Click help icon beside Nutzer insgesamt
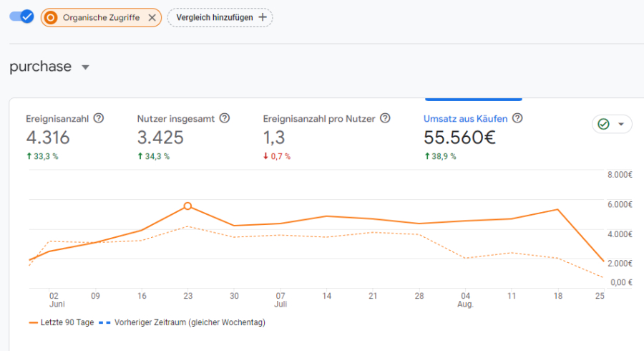This screenshot has height=351, width=644. [x=225, y=118]
